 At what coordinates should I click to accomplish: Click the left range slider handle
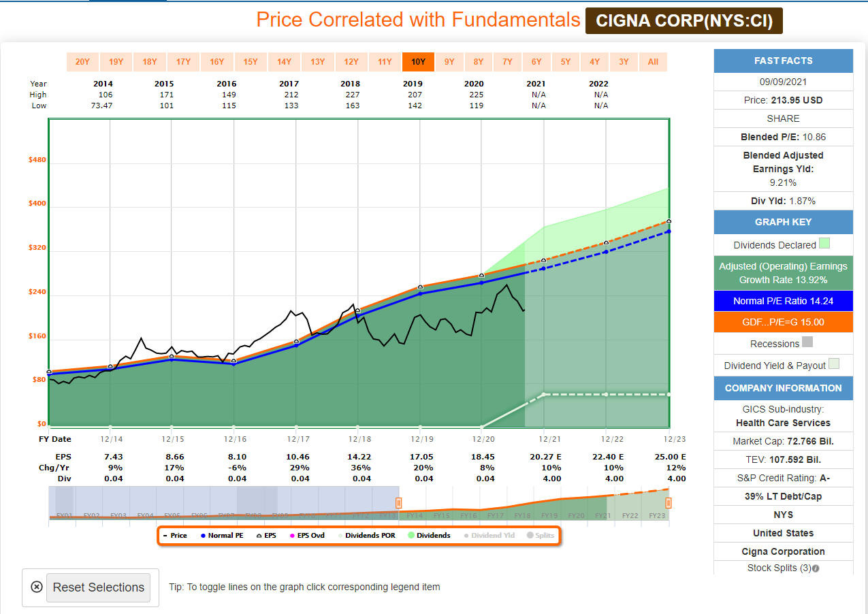(x=399, y=503)
